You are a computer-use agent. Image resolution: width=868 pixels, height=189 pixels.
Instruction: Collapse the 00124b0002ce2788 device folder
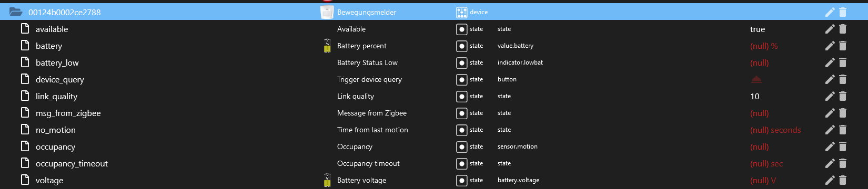[x=16, y=12]
